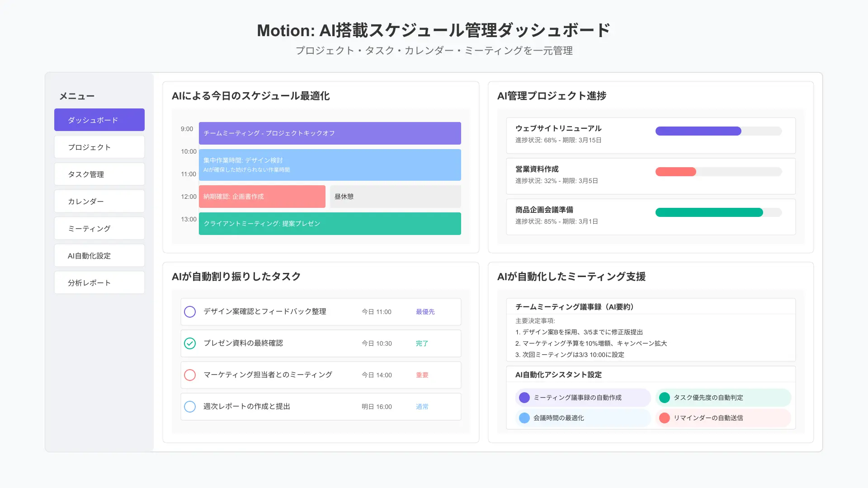The image size is (868, 488).
Task: Click the 完了 status label
Action: pos(422,343)
